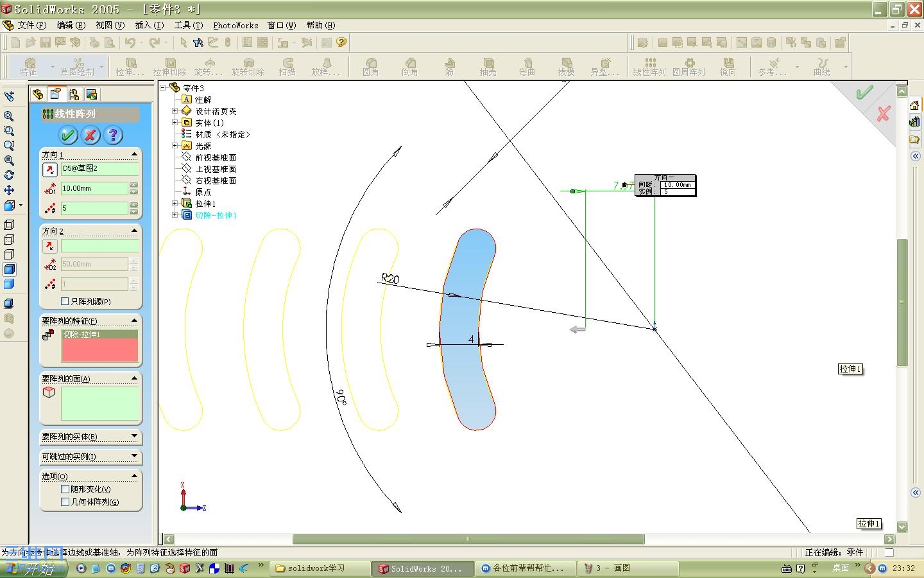Click the Linear Pattern toolbar button

pyautogui.click(x=649, y=67)
